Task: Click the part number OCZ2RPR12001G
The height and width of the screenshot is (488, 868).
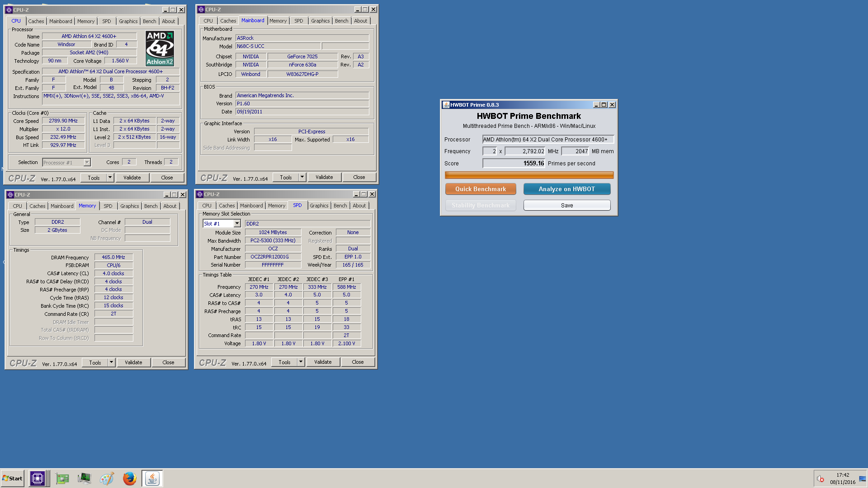Action: pos(273,257)
